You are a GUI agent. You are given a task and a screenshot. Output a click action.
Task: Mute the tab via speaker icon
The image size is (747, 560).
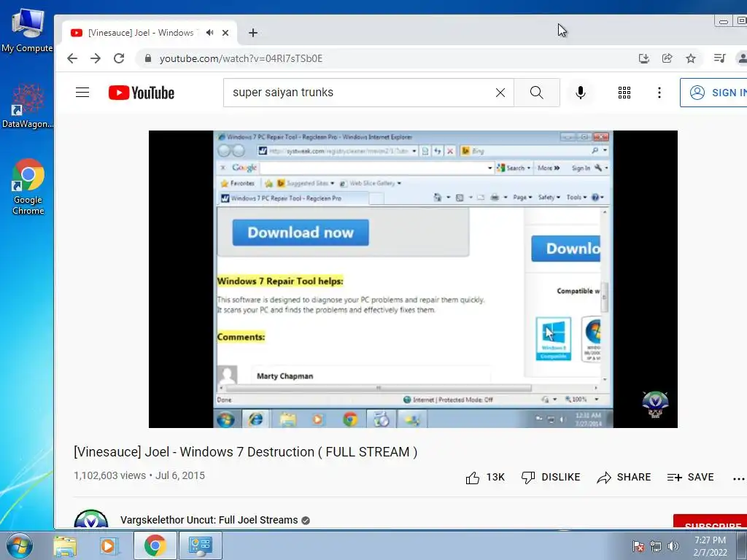click(209, 33)
